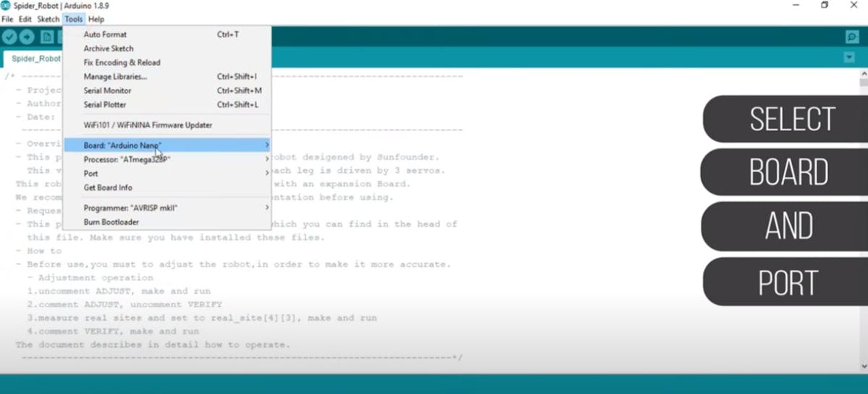Open the Help menu
Image resolution: width=868 pixels, height=394 pixels.
tap(96, 20)
